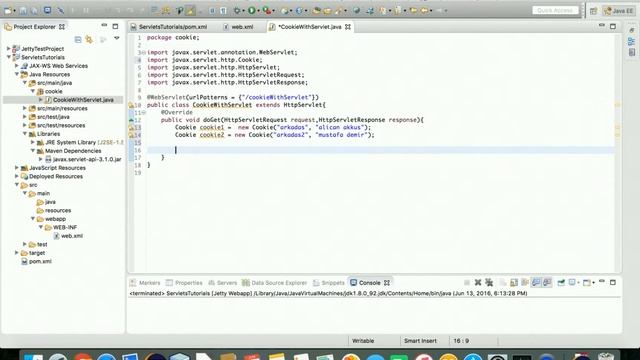Click the Clear Console icon
Viewport: 640px width, 360px height.
pos(503,282)
